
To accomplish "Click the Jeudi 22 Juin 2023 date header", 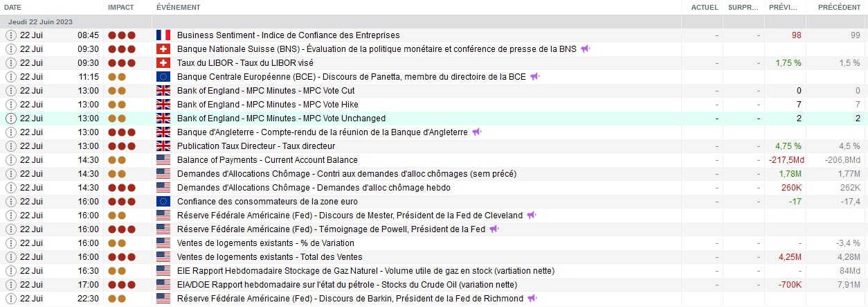I will pos(40,21).
